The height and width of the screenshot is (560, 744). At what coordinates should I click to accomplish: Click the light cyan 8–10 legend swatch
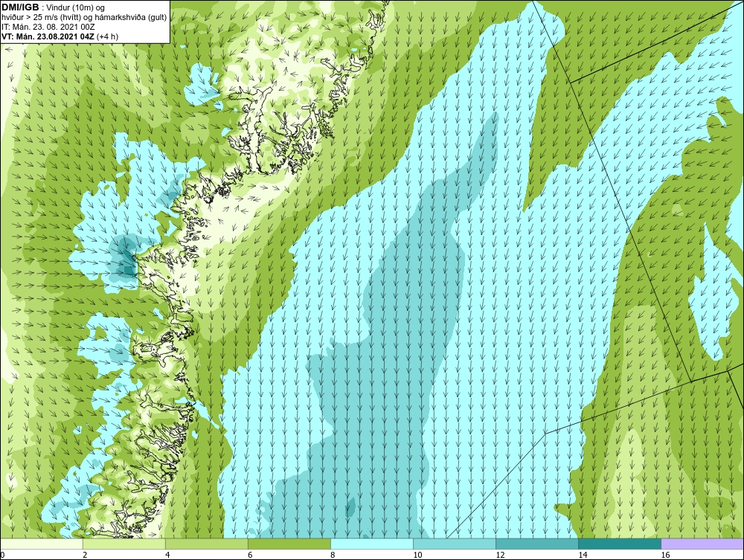(x=372, y=544)
